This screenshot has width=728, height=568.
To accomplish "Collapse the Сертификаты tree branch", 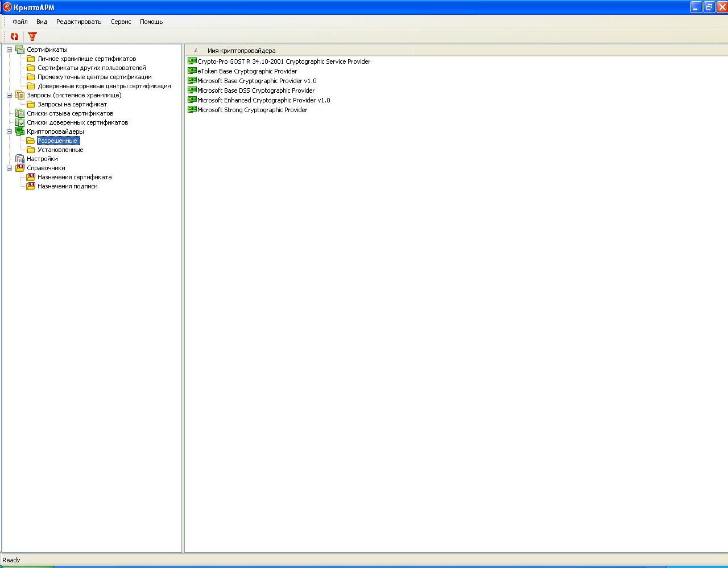I will [x=9, y=50].
